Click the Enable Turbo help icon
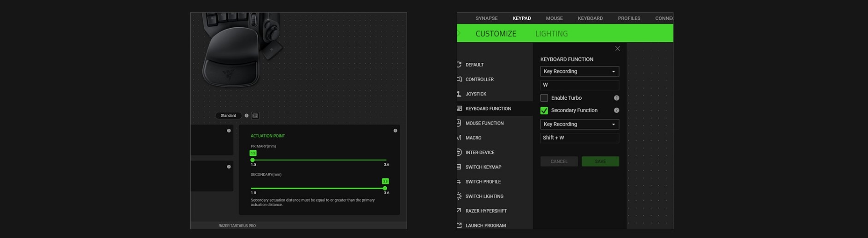868x238 pixels. click(616, 98)
